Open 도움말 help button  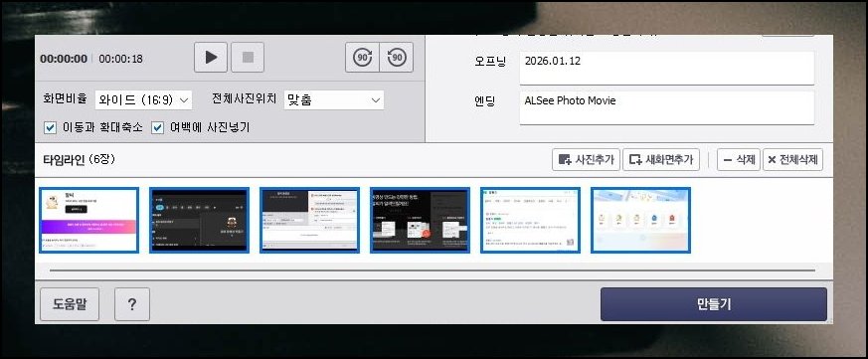tap(70, 304)
